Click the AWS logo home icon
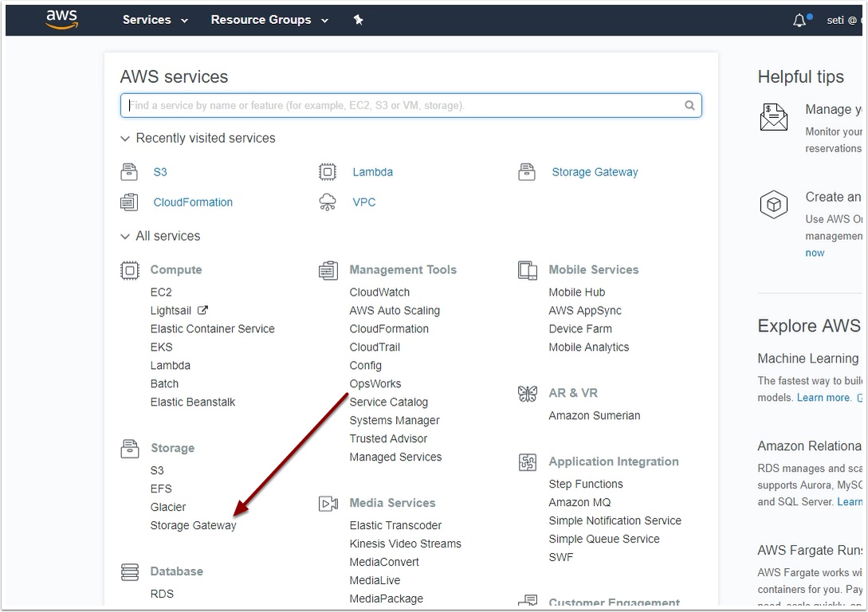 tap(61, 19)
